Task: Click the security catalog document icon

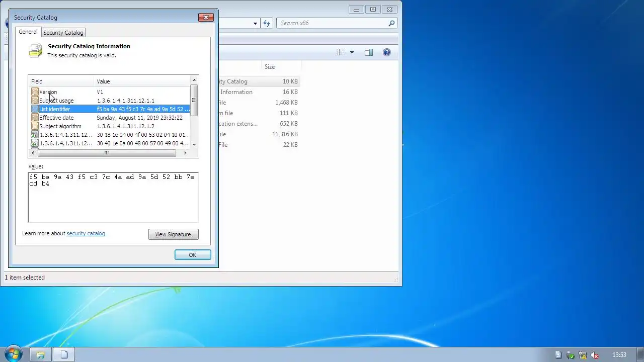Action: (x=35, y=50)
